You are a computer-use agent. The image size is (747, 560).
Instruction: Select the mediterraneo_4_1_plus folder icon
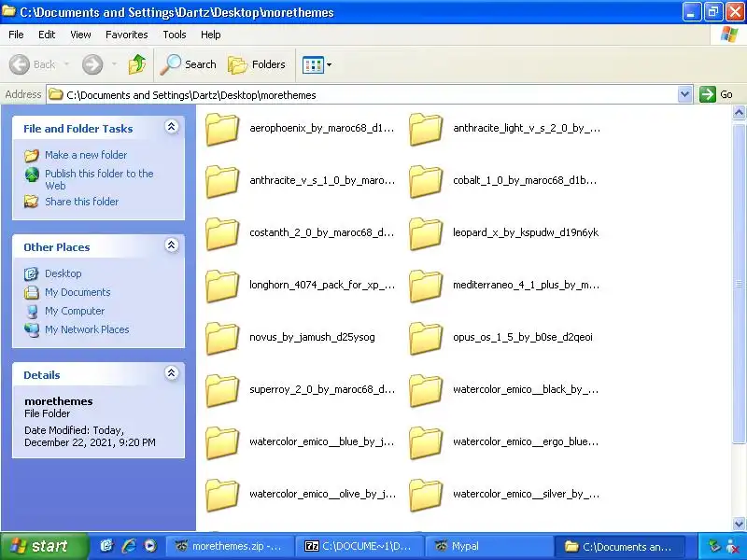(426, 287)
